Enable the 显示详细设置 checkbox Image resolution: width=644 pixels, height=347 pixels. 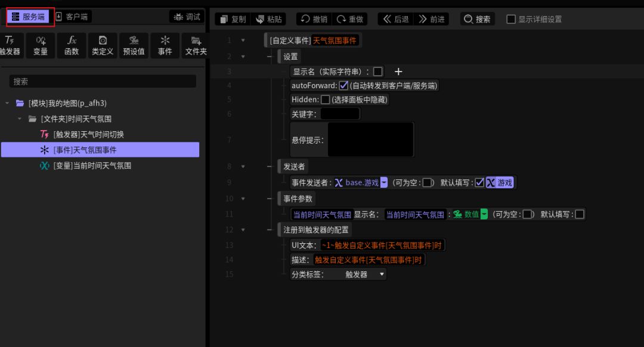511,19
